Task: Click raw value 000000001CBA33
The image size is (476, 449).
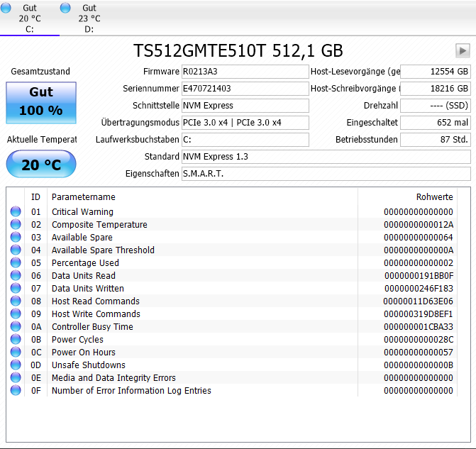Action: point(419,327)
